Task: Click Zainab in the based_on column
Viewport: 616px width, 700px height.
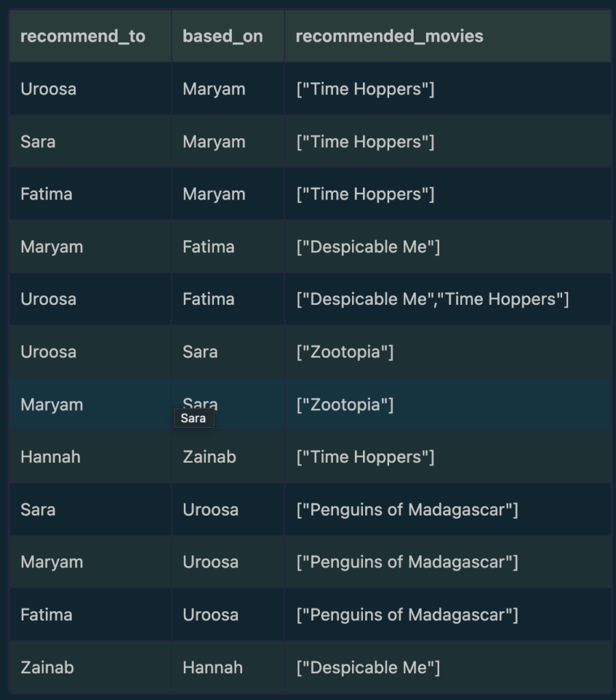Action: pyautogui.click(x=209, y=457)
